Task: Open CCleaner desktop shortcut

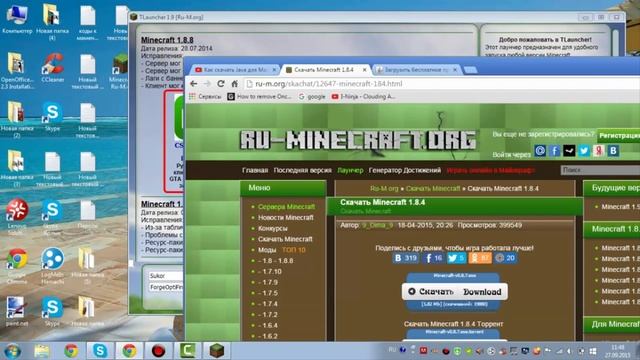Action: click(x=53, y=68)
